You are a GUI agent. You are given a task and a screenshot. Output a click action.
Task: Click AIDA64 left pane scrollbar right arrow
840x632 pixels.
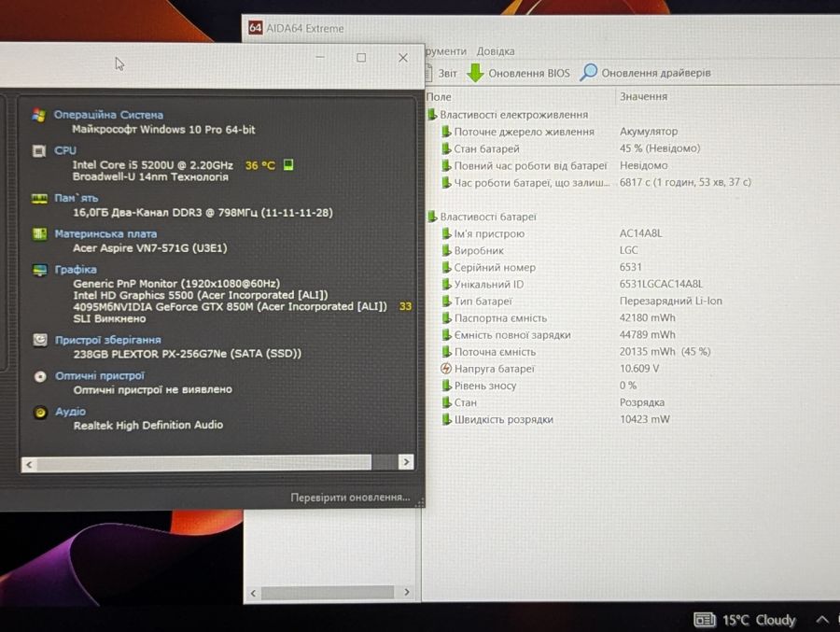coord(407,592)
